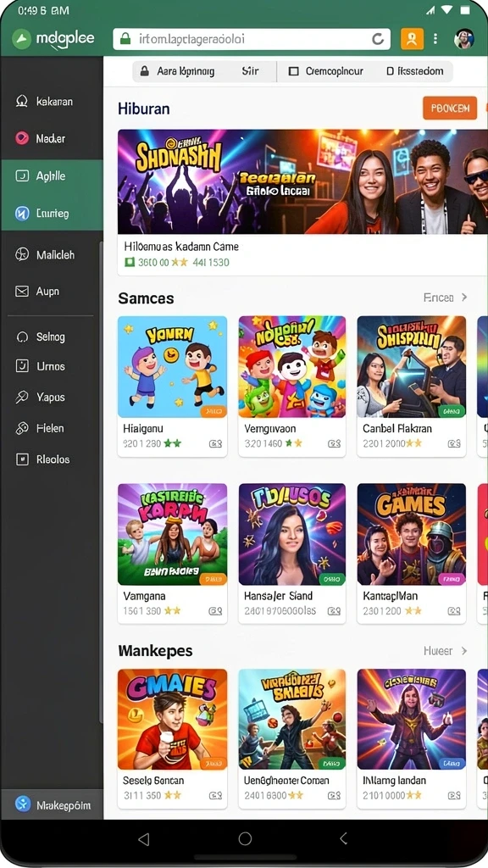Click the sidebar vertical scrollbar

pos(101,481)
